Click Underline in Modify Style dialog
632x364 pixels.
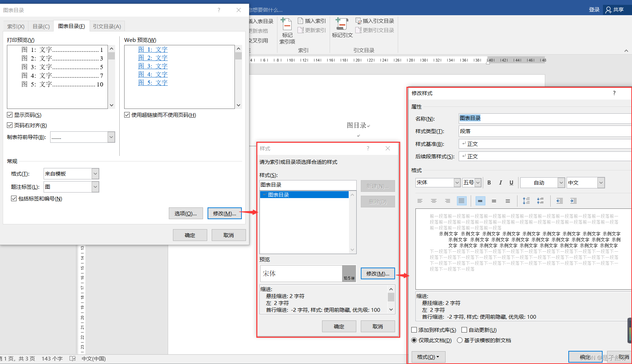point(511,183)
